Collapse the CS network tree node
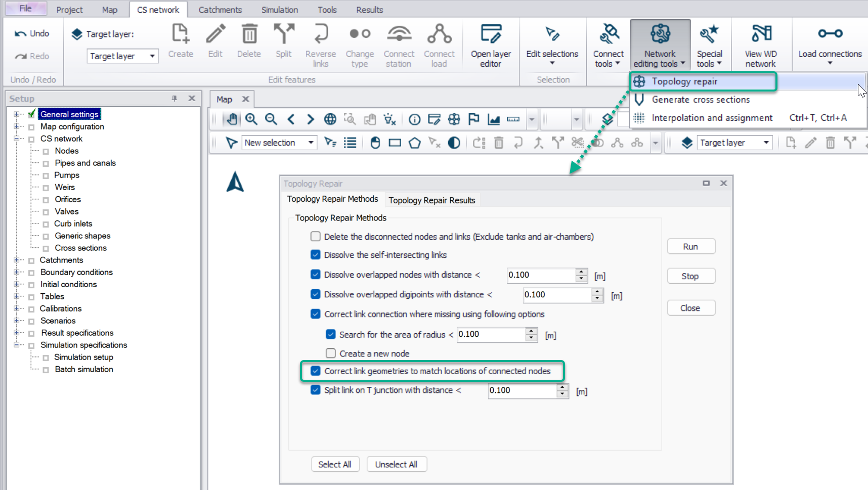868x490 pixels. point(17,138)
